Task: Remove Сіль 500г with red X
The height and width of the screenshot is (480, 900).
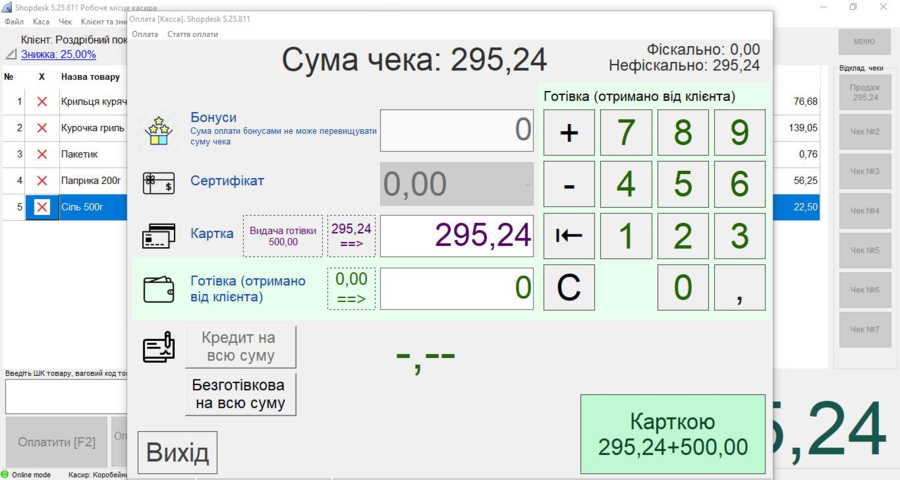Action: 42,207
